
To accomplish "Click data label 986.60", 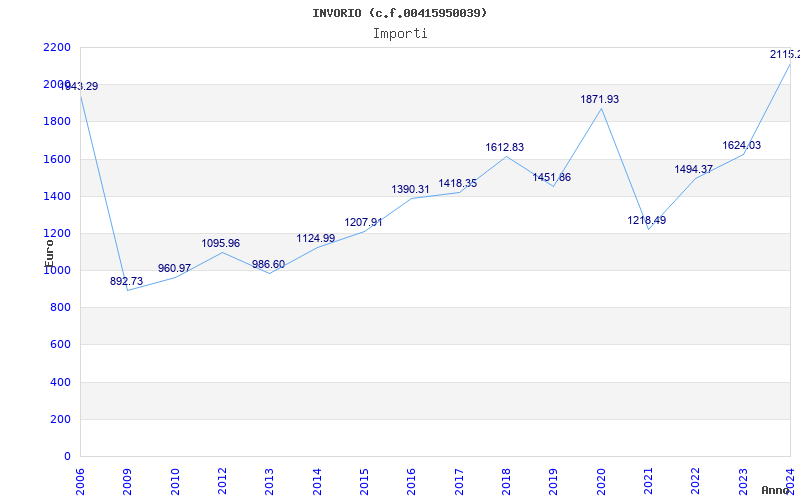I will pyautogui.click(x=268, y=264).
